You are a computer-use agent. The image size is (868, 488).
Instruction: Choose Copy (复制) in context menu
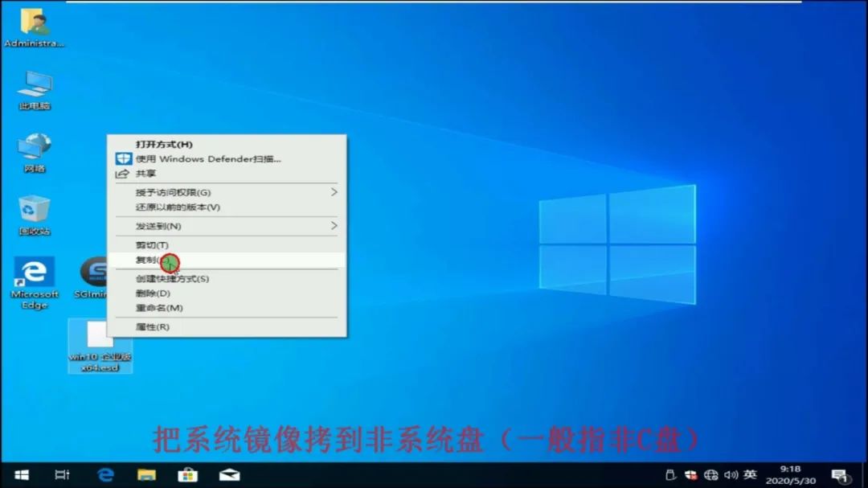click(227, 260)
